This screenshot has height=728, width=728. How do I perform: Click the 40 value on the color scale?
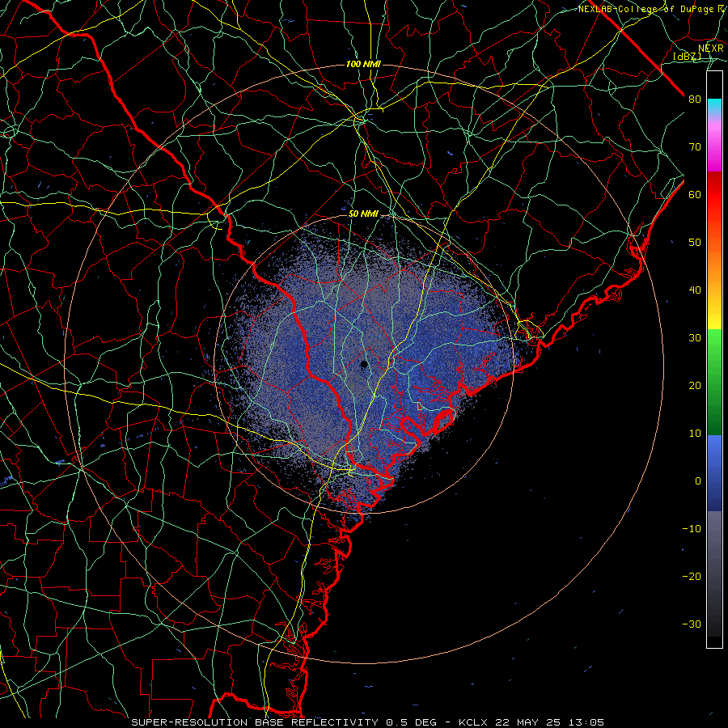tap(695, 290)
